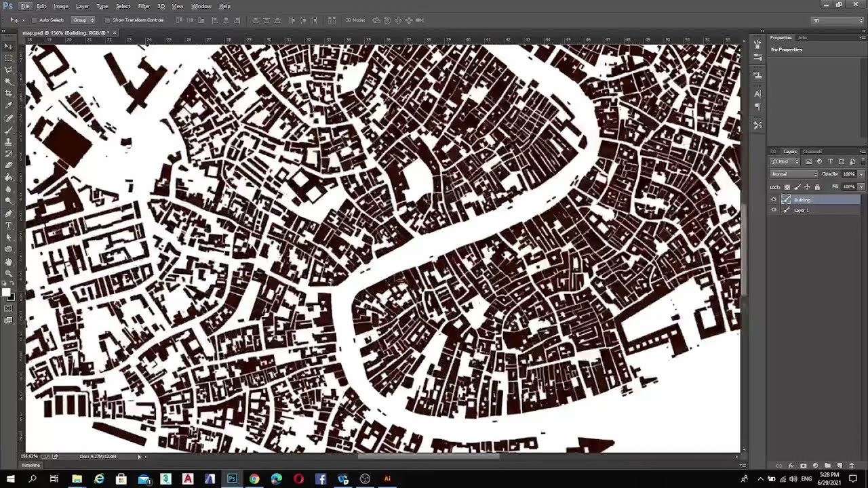Open the Brush Presets panel icon
This screenshot has height=488, width=868.
pos(757,57)
